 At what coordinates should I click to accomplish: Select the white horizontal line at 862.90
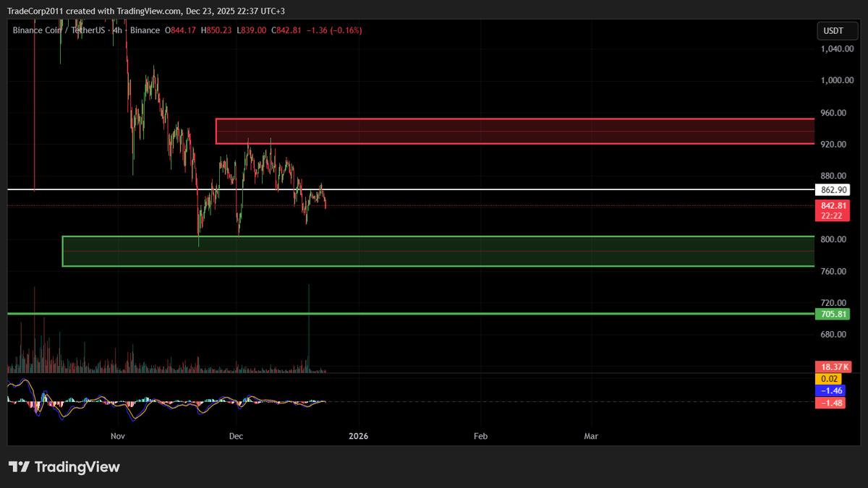411,189
